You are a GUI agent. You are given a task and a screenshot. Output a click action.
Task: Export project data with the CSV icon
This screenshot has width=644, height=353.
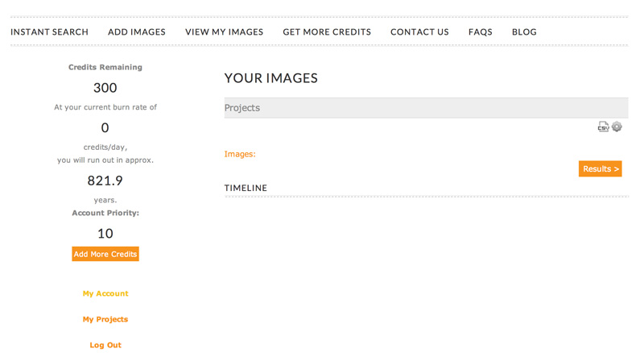[603, 127]
